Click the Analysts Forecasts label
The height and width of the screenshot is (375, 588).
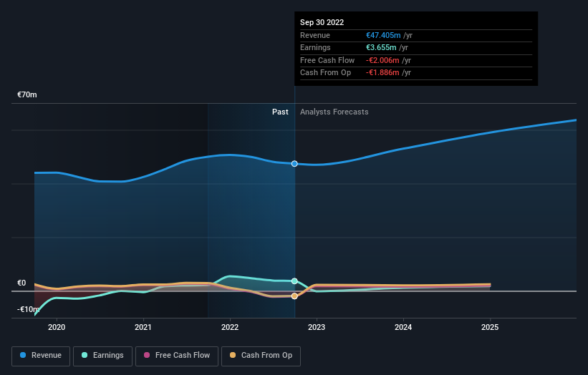pos(334,112)
